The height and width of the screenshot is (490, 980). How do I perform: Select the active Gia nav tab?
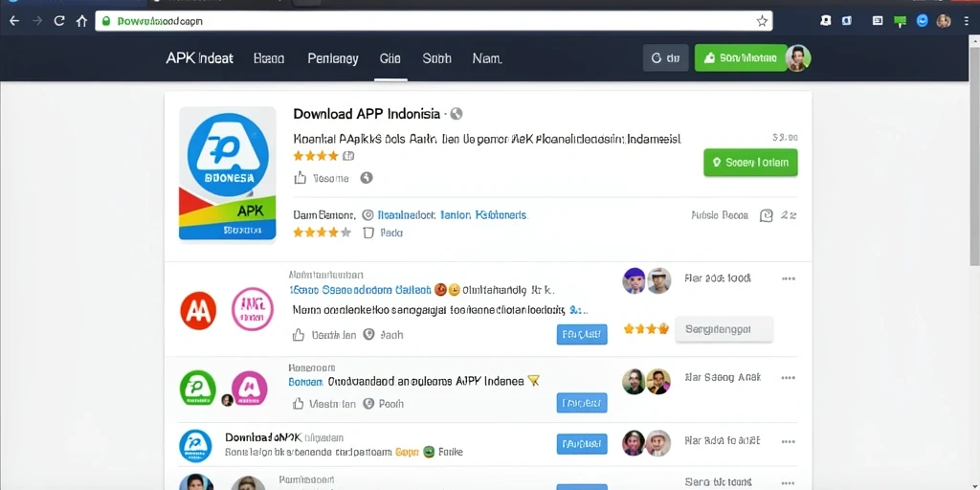[390, 58]
